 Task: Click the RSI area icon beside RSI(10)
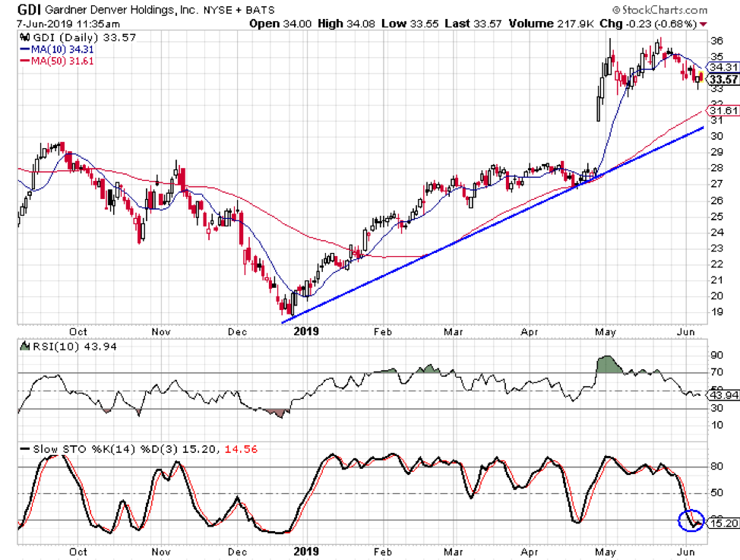coord(25,346)
